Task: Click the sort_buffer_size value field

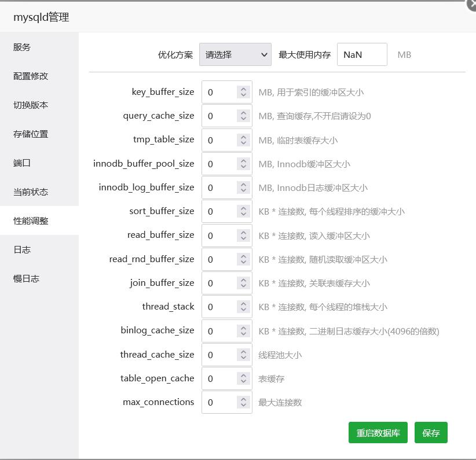Action: [227, 211]
